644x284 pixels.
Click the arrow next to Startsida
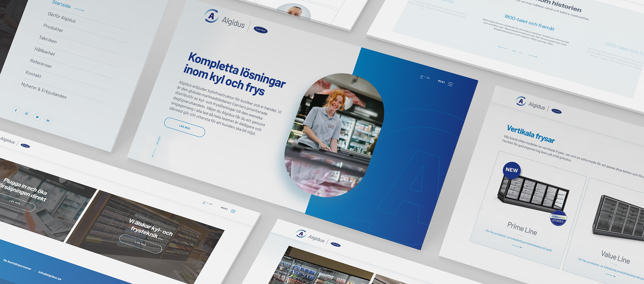click(x=79, y=10)
